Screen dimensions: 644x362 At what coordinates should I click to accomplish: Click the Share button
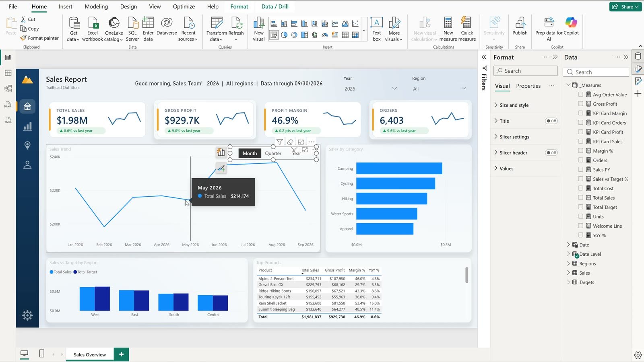coord(625,6)
